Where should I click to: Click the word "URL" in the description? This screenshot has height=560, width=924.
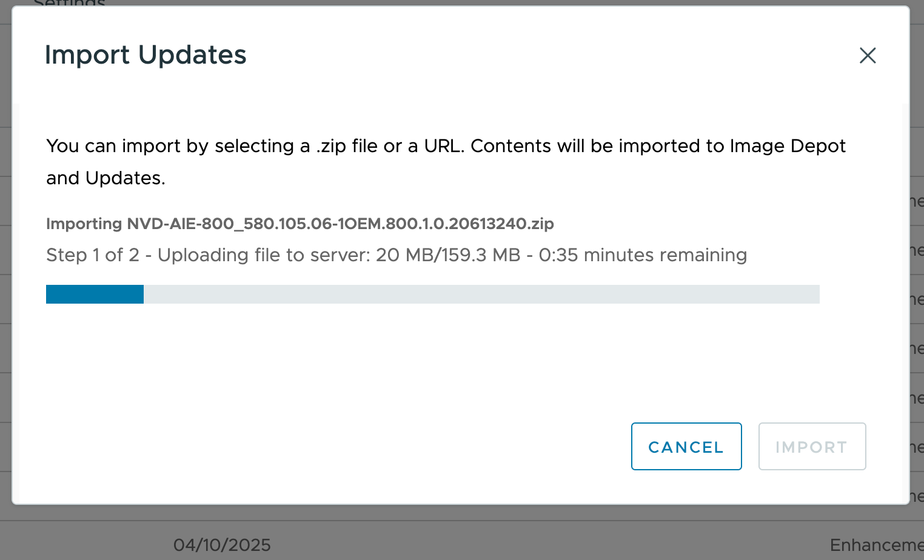pyautogui.click(x=443, y=146)
